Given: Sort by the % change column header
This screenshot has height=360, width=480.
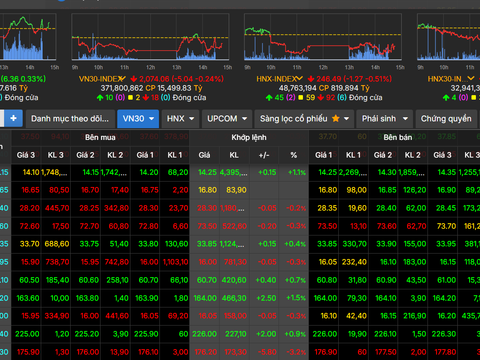Looking at the screenshot, I should coord(294,155).
